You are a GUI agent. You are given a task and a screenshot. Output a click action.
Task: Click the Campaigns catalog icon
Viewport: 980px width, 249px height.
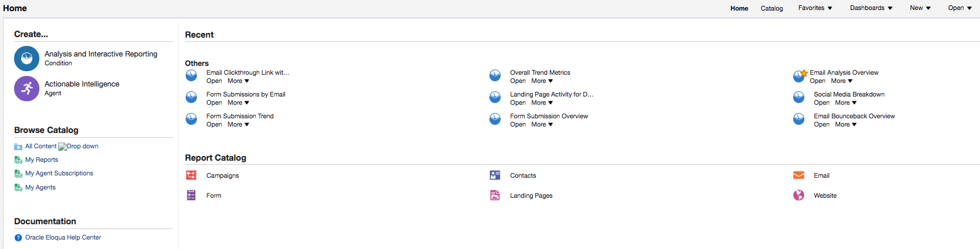tap(192, 175)
